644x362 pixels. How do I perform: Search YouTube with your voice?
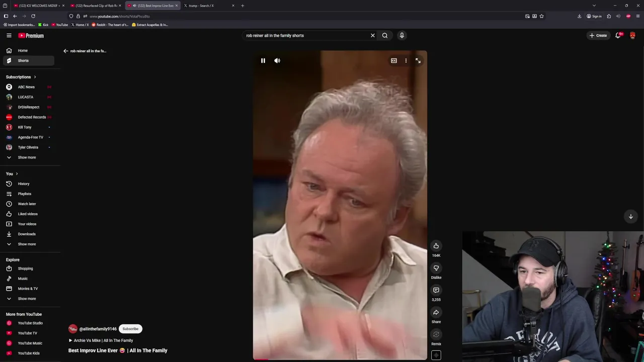click(x=401, y=35)
